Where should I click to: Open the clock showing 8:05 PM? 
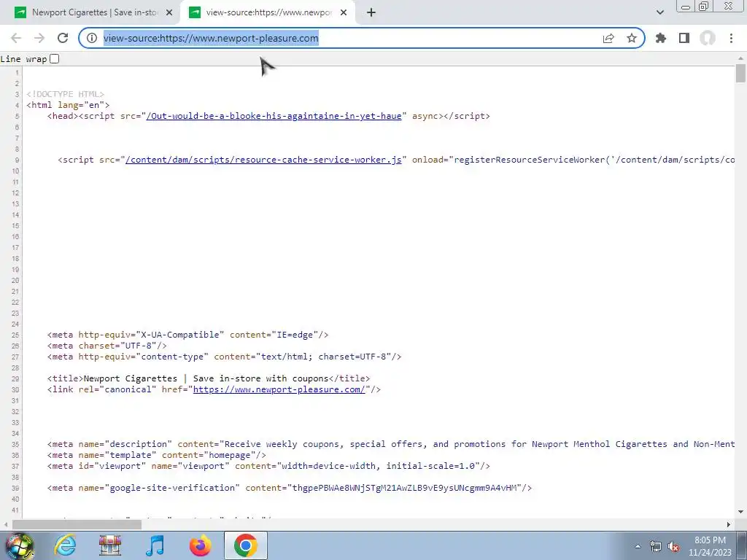pyautogui.click(x=710, y=546)
